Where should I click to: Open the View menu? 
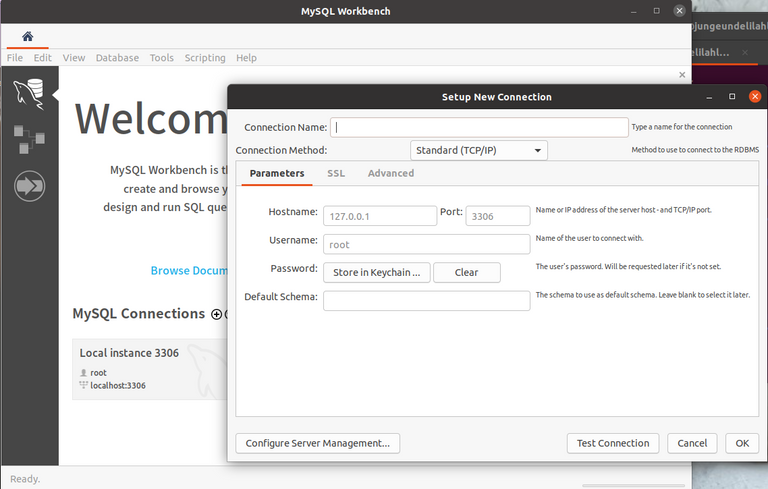pyautogui.click(x=74, y=58)
